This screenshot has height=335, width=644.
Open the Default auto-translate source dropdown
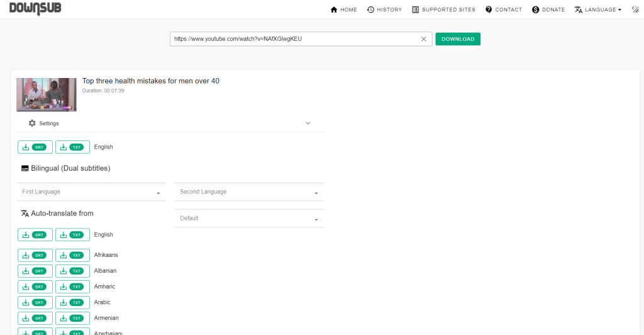click(249, 219)
